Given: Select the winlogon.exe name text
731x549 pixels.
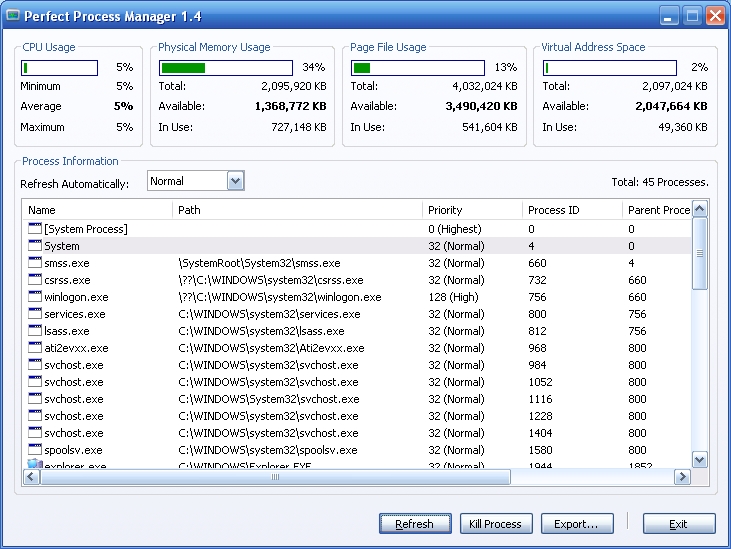Looking at the screenshot, I should (76, 297).
